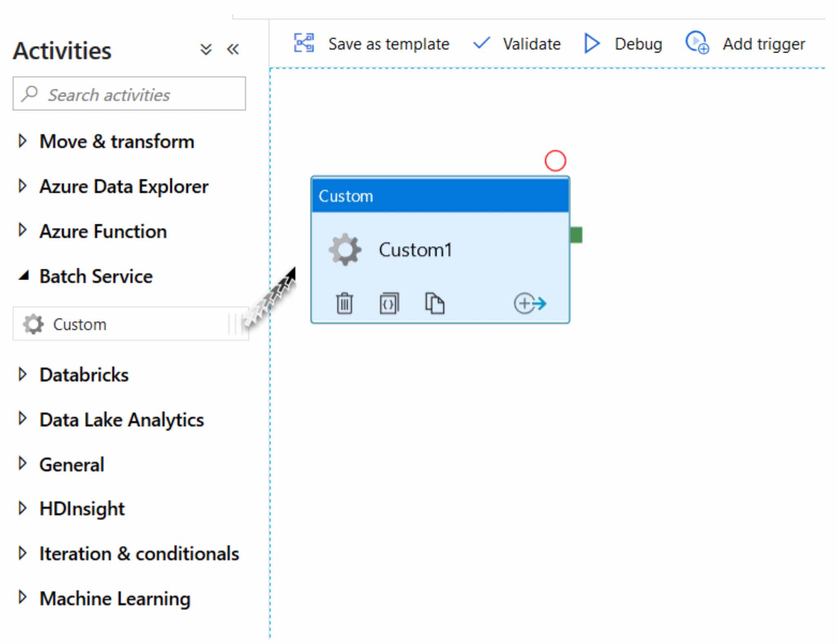Click the Azure Function category label
Image resolution: width=837 pixels, height=644 pixels.
coord(103,231)
